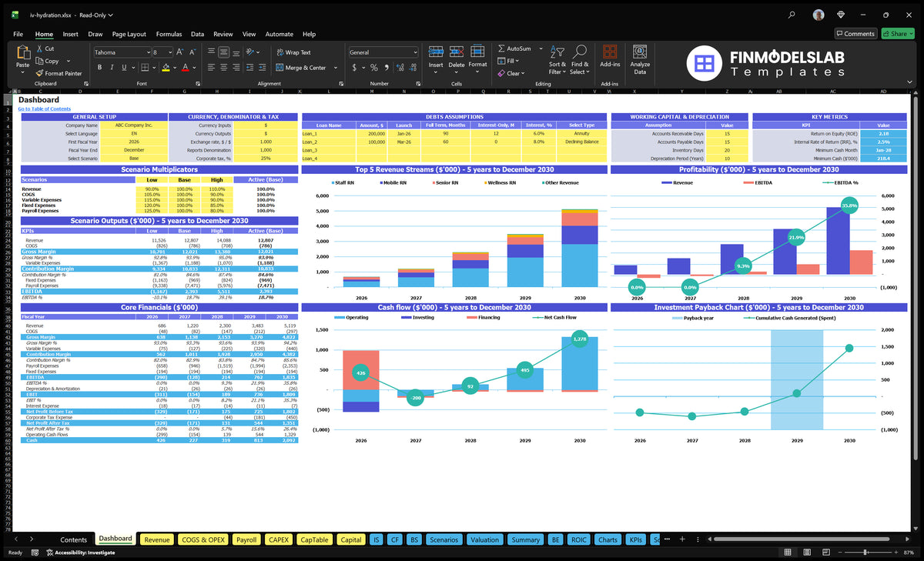Click the Format Painter brush
This screenshot has height=561, width=924.
click(39, 73)
